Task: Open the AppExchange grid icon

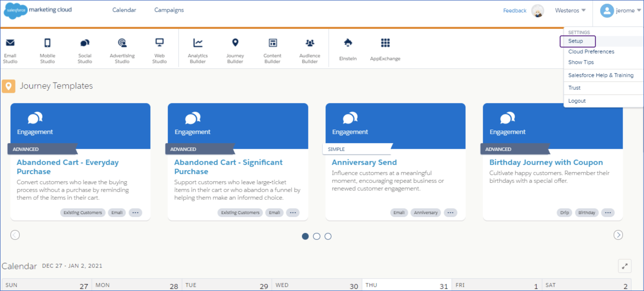Action: coord(385,43)
